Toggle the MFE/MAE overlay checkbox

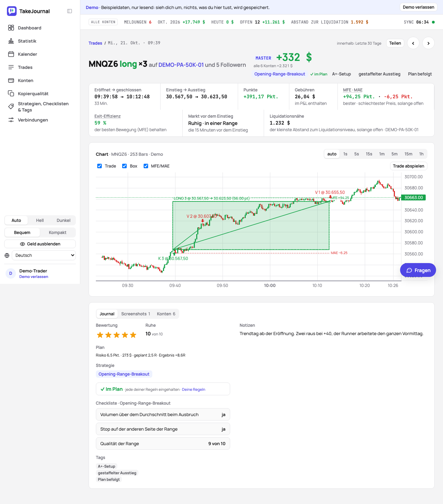146,166
